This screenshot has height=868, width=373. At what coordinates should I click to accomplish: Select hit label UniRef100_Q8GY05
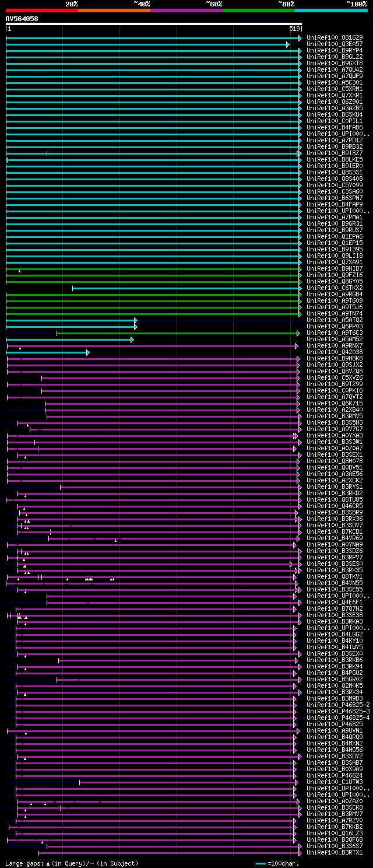335,281
